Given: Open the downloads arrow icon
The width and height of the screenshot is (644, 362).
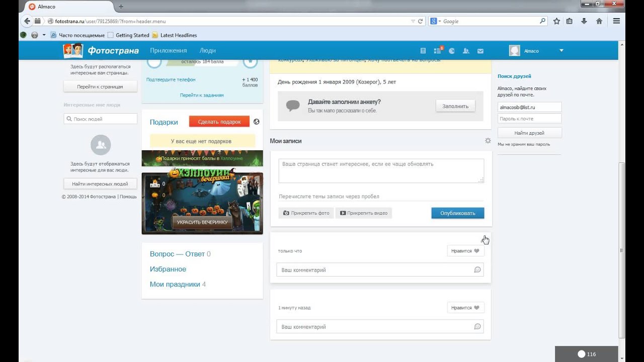Looking at the screenshot, I should (584, 21).
